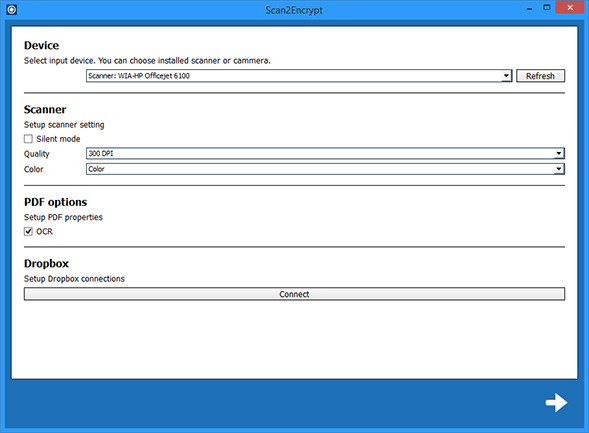Click the Refresh button
The height and width of the screenshot is (433, 589).
(x=540, y=76)
